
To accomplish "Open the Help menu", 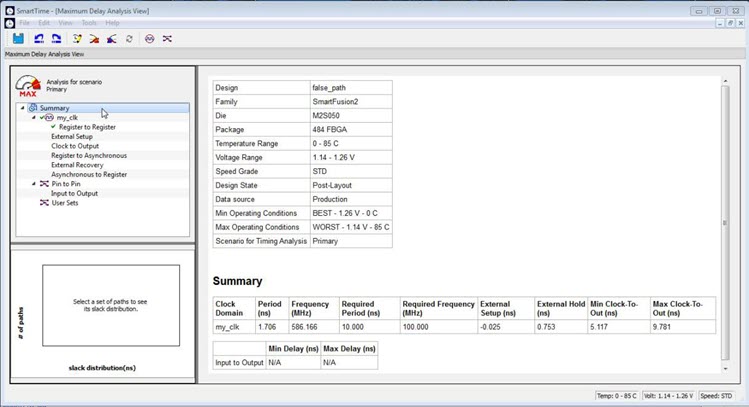I will (112, 22).
